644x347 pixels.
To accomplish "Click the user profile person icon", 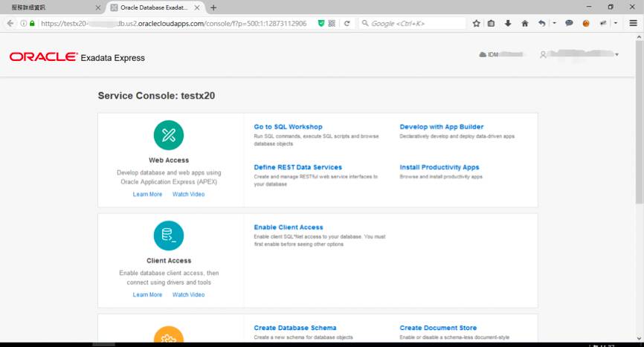I will (x=543, y=54).
